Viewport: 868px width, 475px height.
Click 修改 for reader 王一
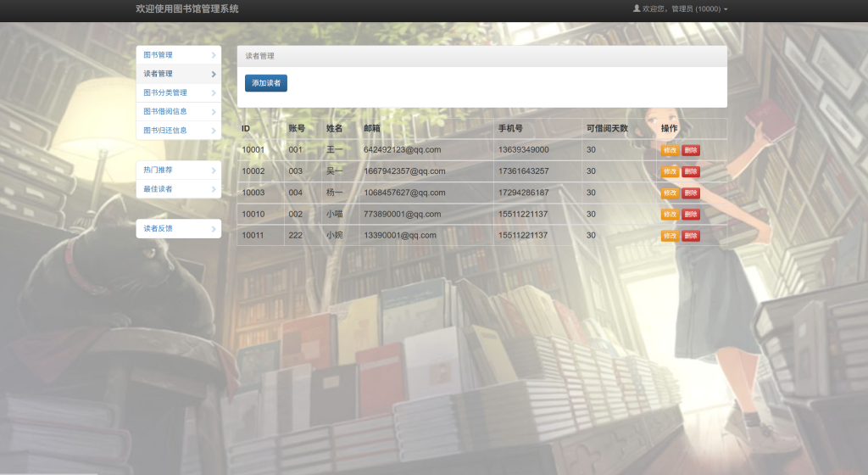point(670,150)
